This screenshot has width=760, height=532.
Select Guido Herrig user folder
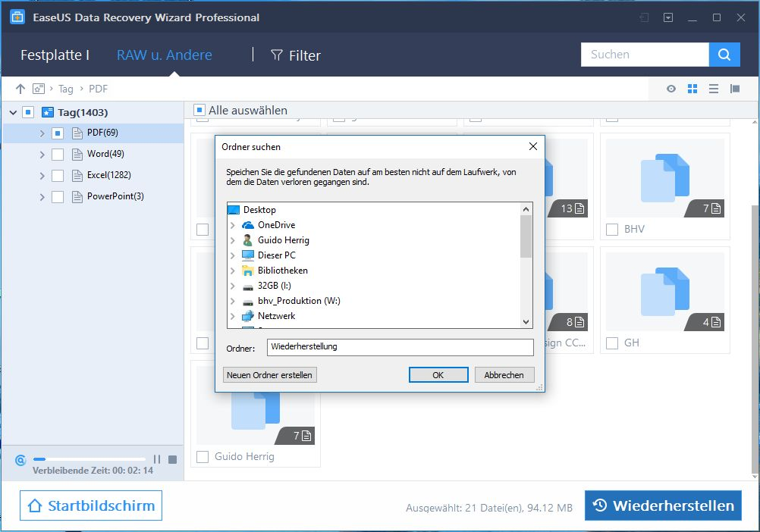283,240
